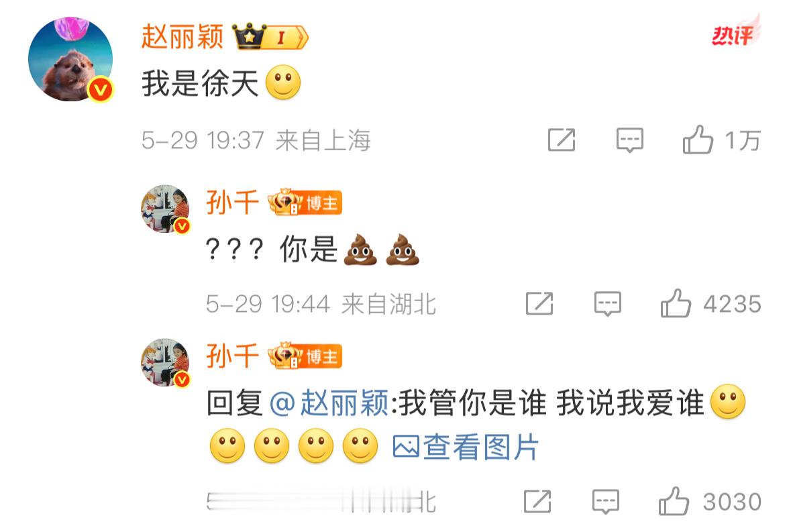
Task: Click 孙千 username on first reply
Action: [x=232, y=203]
